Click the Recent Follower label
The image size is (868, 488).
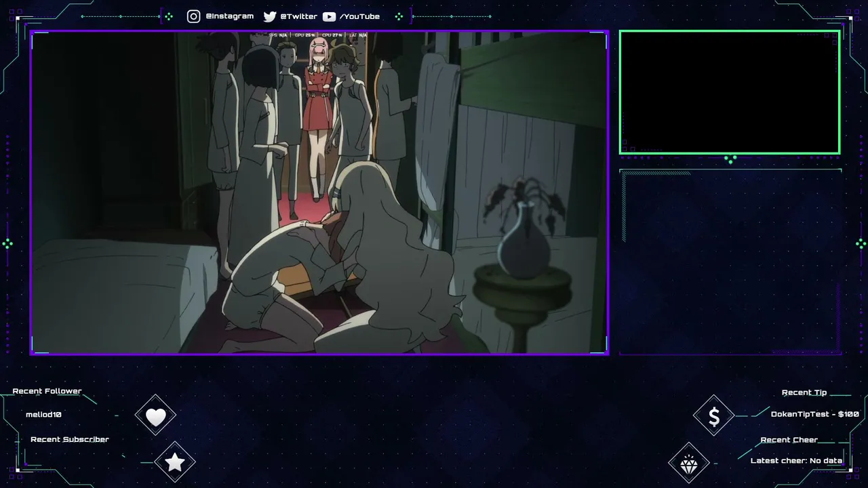tap(47, 391)
